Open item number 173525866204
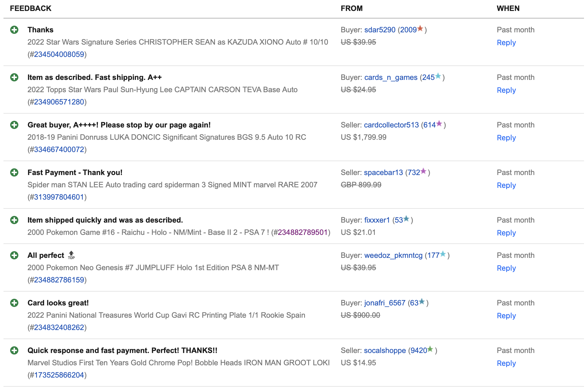The height and width of the screenshot is (388, 588). tap(59, 375)
